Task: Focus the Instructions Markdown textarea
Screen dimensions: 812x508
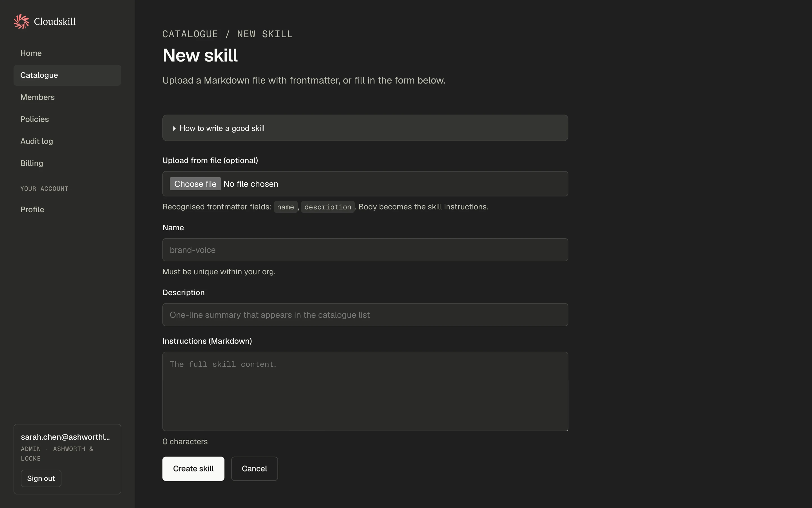Action: pos(365,391)
